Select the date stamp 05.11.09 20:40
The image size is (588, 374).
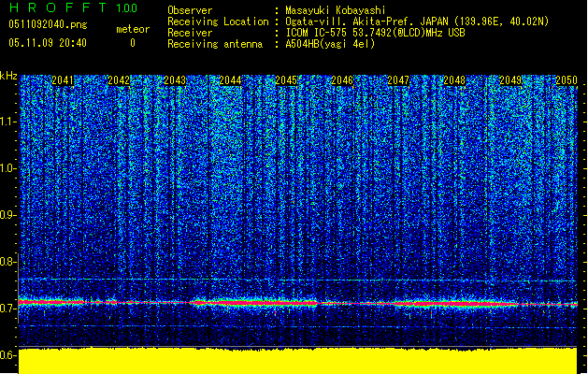[x=48, y=43]
